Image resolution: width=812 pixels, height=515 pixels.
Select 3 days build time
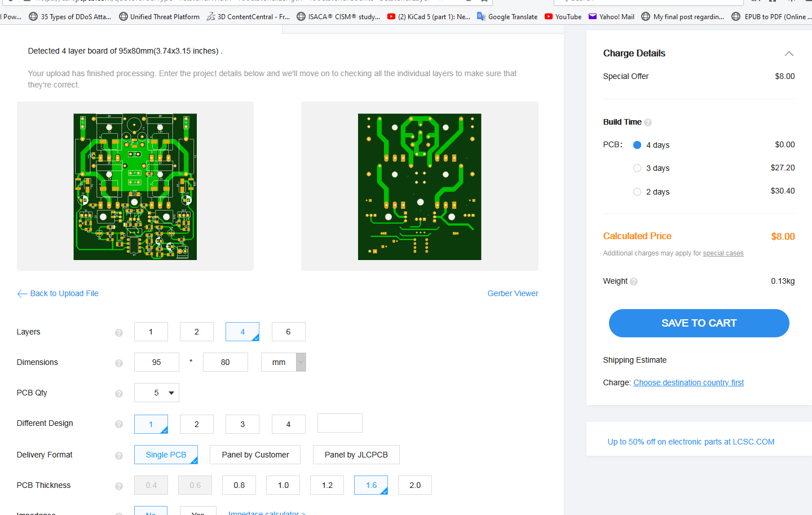point(637,168)
